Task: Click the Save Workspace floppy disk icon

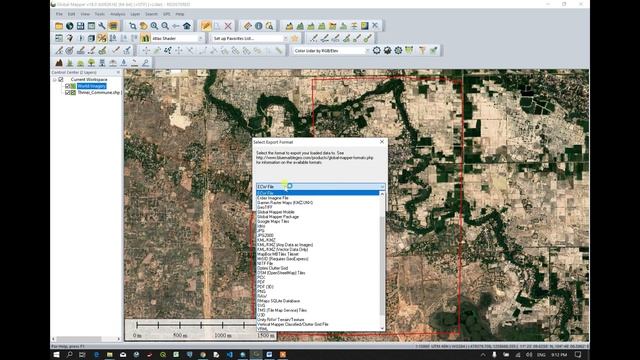Action: click(80, 26)
